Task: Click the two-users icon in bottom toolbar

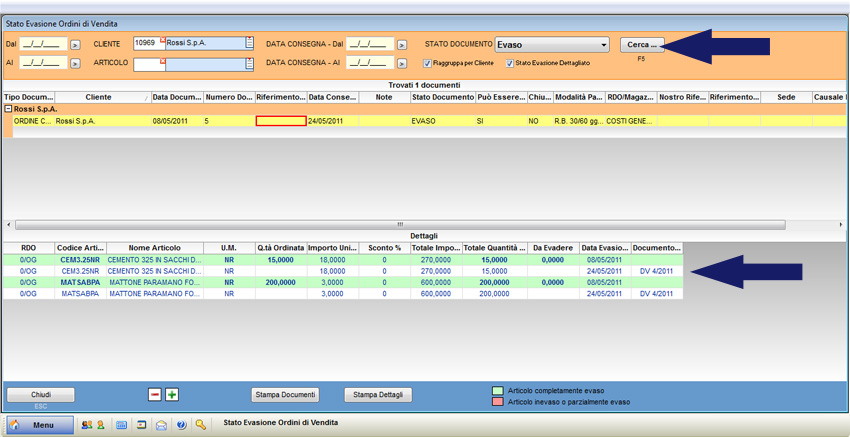Action: click(x=87, y=425)
